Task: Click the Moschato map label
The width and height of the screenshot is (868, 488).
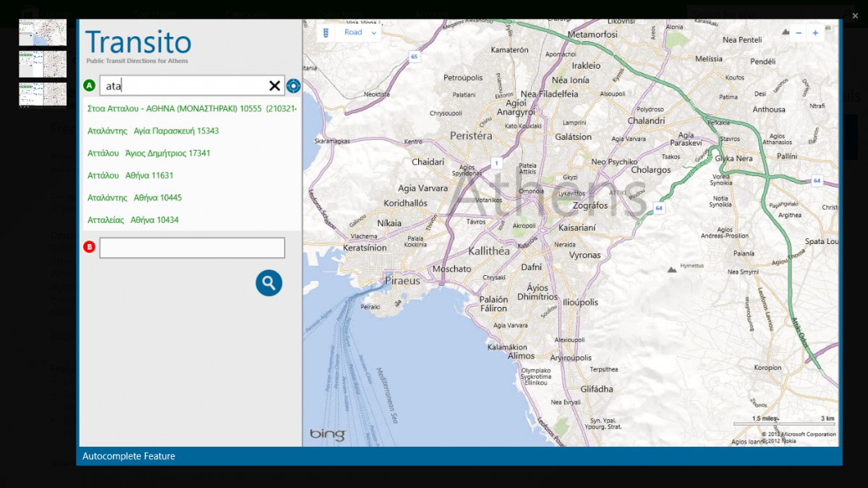Action: [451, 269]
